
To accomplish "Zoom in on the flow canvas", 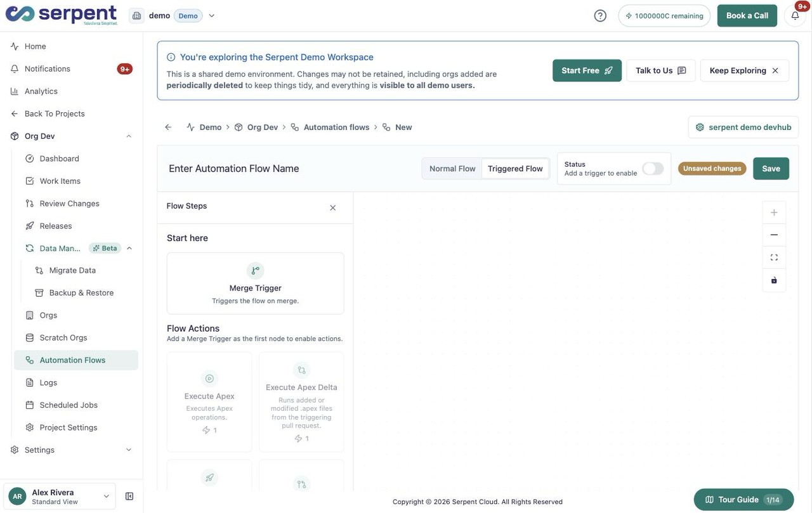I will click(x=774, y=212).
